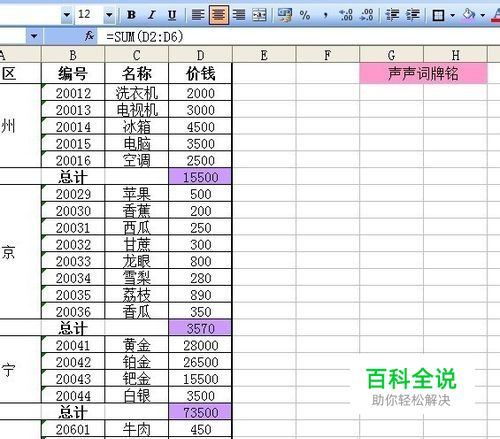Click Merge and Center icon

[x=259, y=15]
